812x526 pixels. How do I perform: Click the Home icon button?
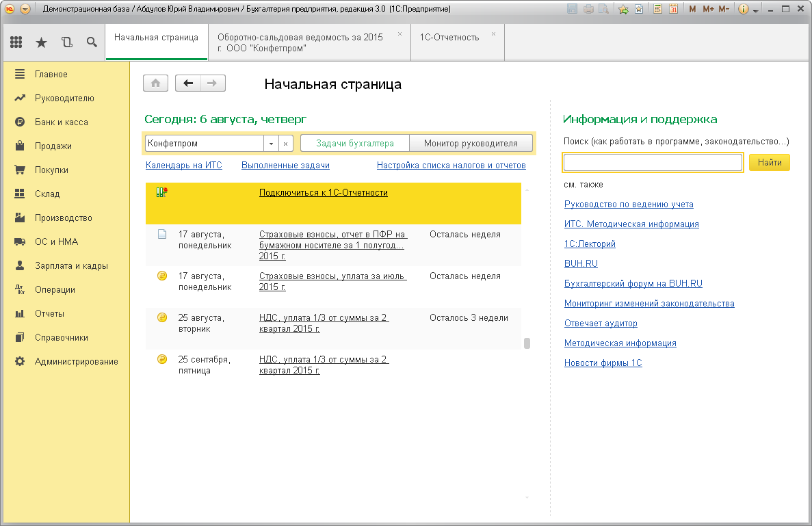click(x=155, y=83)
